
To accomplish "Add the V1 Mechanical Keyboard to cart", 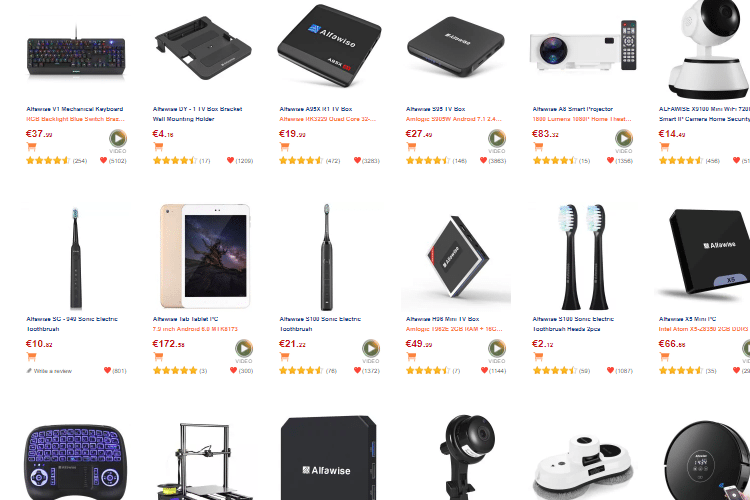I will click(32, 146).
